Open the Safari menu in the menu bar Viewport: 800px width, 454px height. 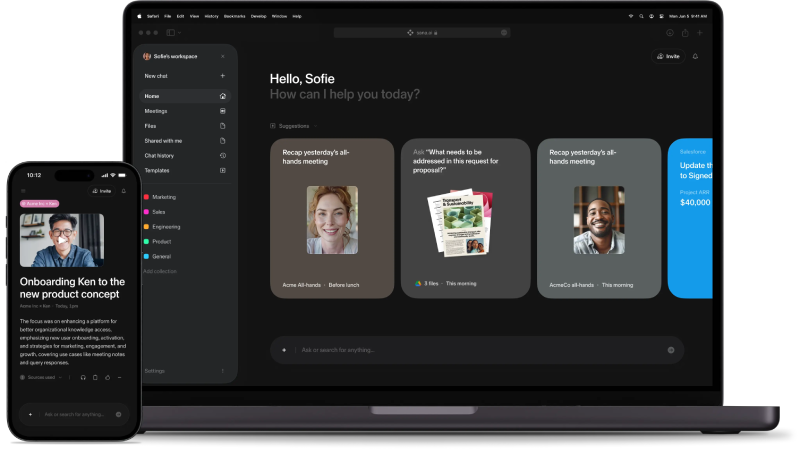click(x=153, y=16)
